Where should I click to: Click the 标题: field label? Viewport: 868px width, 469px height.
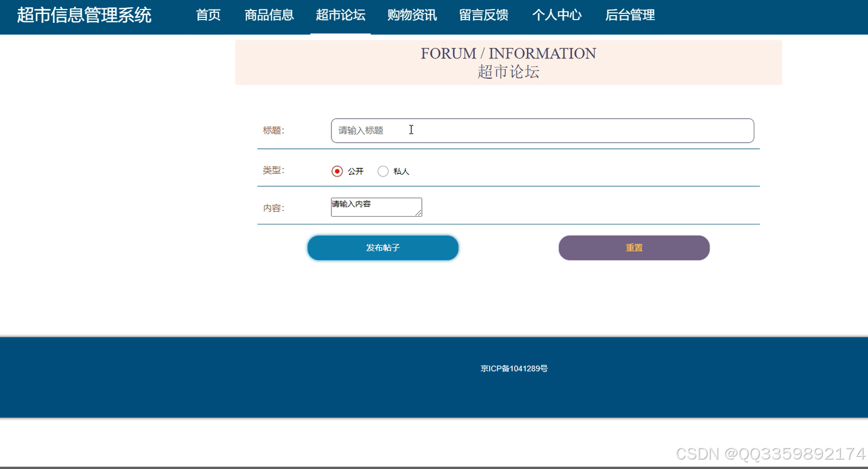click(x=274, y=130)
